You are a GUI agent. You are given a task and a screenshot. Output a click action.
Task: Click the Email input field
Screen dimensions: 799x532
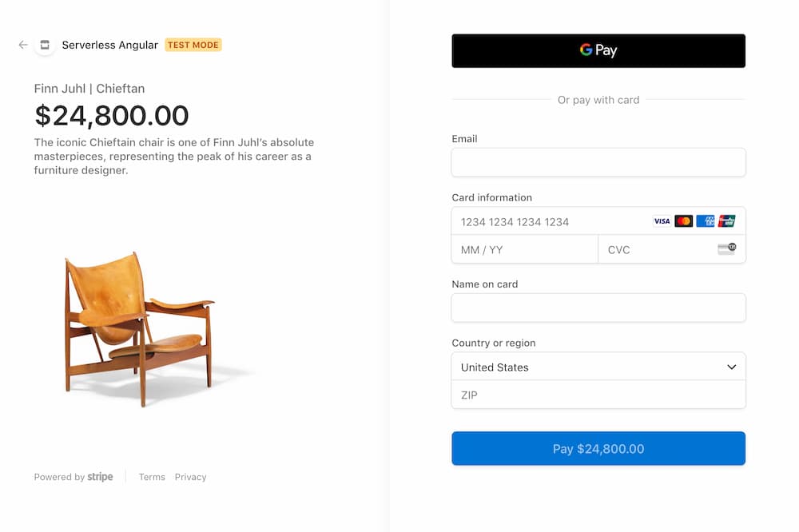598,162
